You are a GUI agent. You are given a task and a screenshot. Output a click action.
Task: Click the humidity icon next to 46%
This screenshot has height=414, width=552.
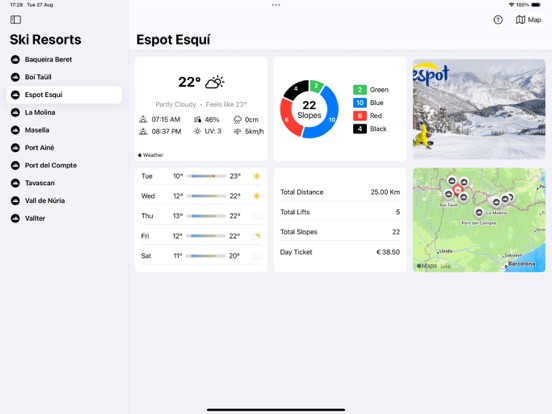197,120
